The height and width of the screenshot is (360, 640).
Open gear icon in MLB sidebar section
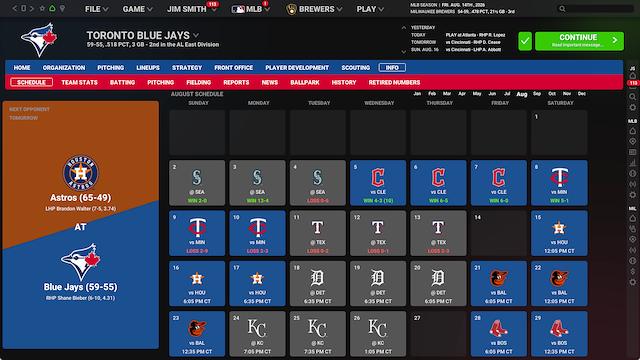point(632,195)
